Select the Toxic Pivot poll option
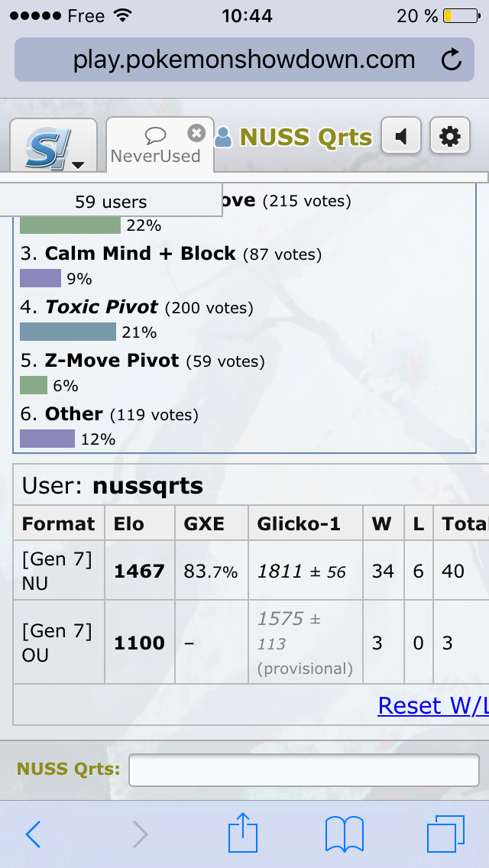This screenshot has height=868, width=489. pos(102,307)
